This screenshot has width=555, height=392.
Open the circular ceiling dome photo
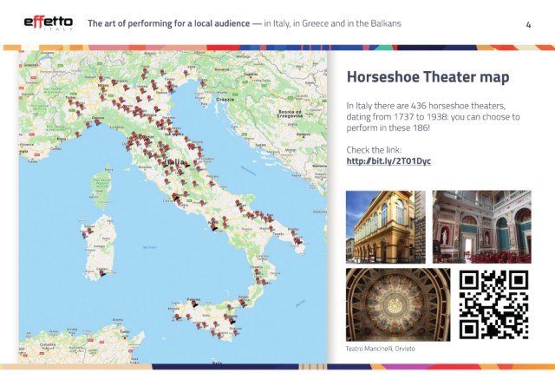pyautogui.click(x=397, y=304)
